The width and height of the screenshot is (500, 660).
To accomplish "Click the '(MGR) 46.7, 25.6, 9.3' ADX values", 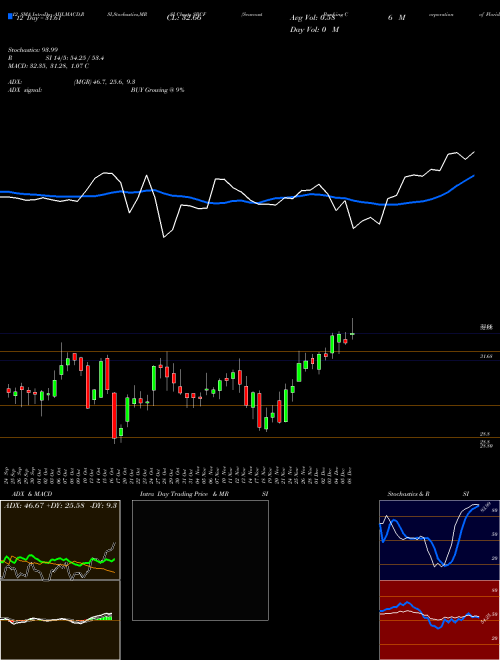I will pyautogui.click(x=104, y=82).
